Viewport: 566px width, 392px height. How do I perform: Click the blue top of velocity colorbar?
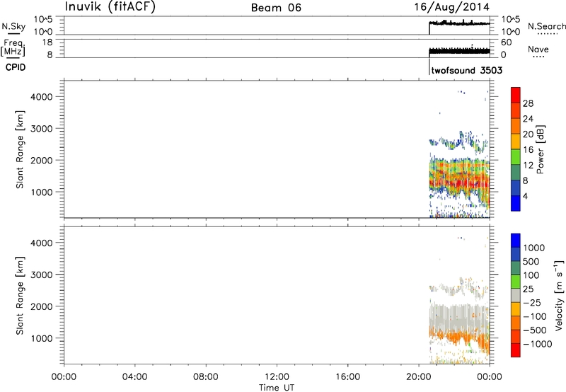(x=516, y=241)
